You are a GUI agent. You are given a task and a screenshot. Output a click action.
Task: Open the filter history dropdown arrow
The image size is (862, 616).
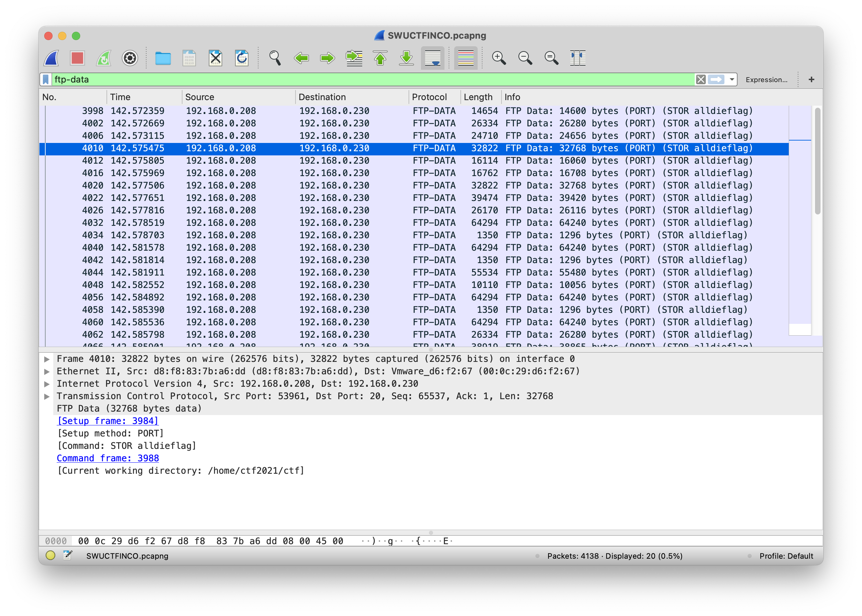[x=732, y=80]
